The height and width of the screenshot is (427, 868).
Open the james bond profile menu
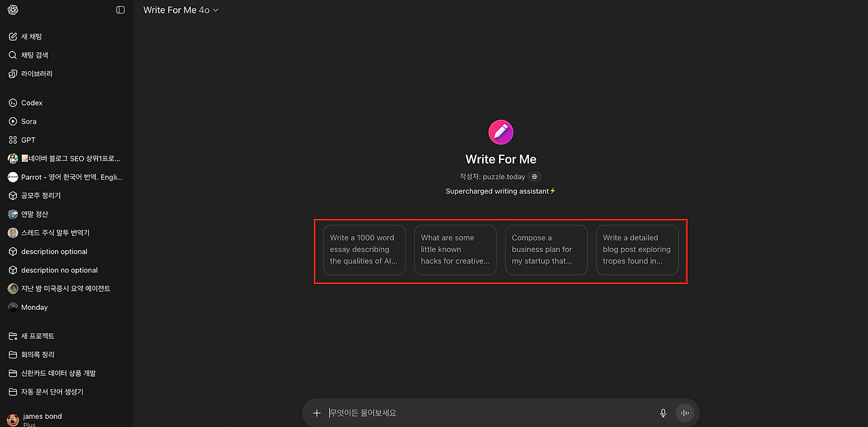66,419
